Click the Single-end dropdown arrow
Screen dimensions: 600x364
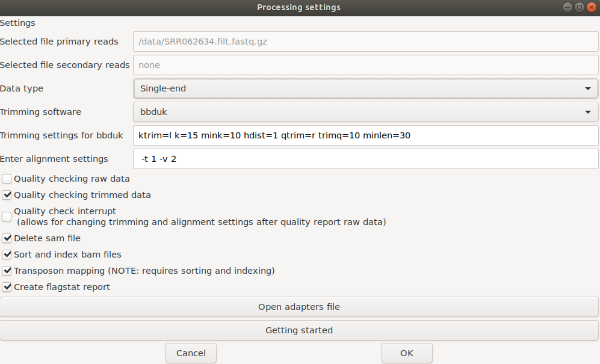[588, 89]
